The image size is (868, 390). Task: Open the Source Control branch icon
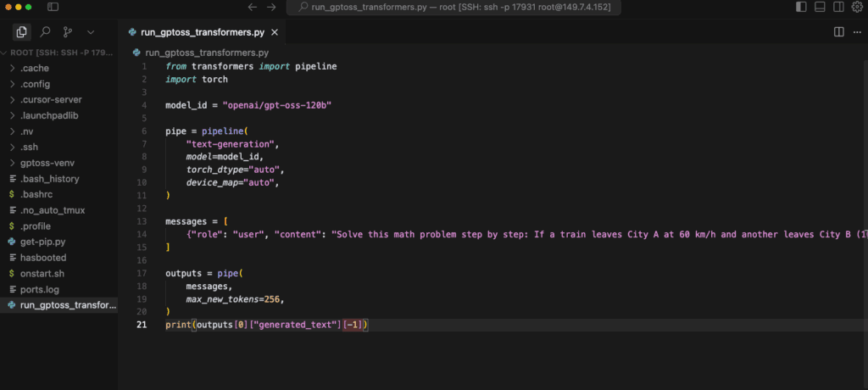[68, 32]
